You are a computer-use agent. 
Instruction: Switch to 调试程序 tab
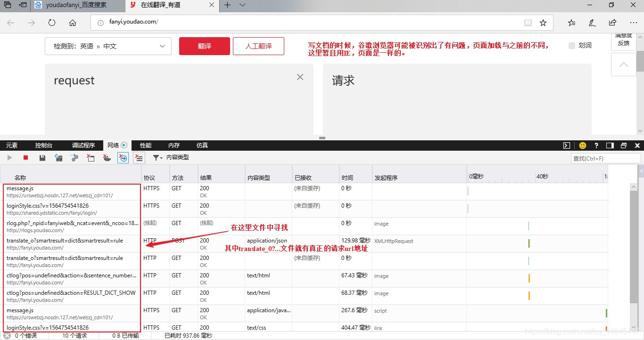(x=83, y=146)
